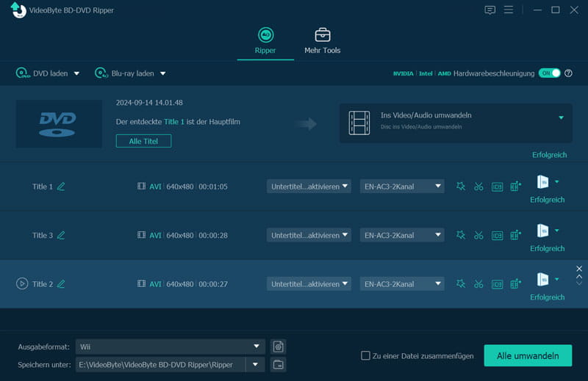Open ID3 metadata editor for Title 2

[498, 284]
